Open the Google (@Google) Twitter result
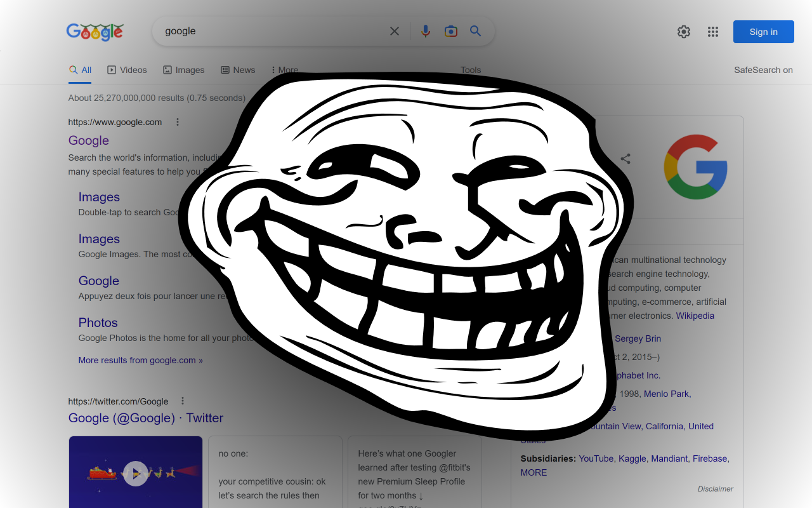This screenshot has height=508, width=812. [x=146, y=418]
